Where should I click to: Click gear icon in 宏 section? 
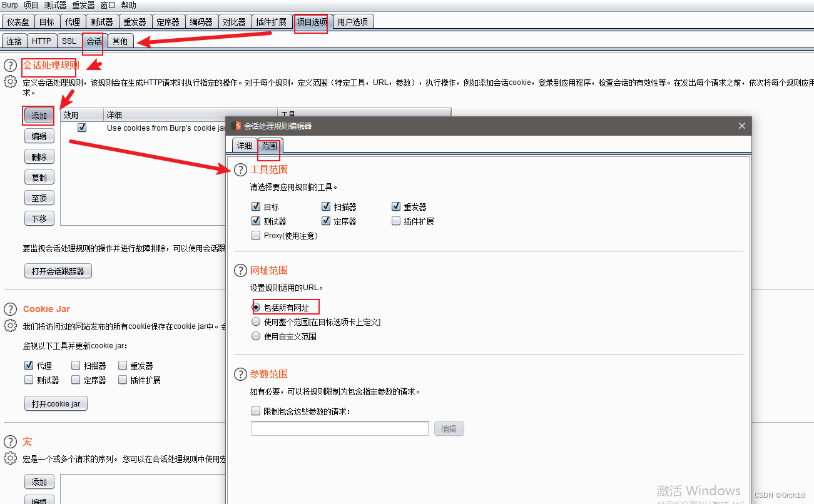(10, 458)
